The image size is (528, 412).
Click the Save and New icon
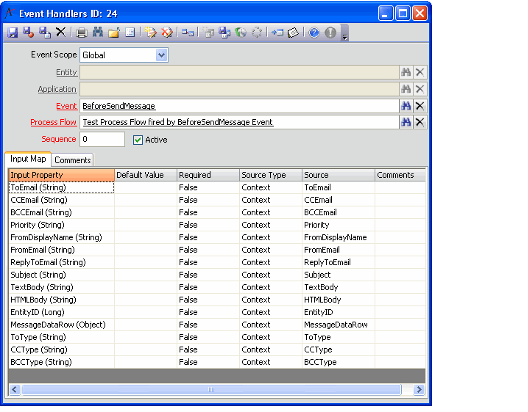pos(45,33)
